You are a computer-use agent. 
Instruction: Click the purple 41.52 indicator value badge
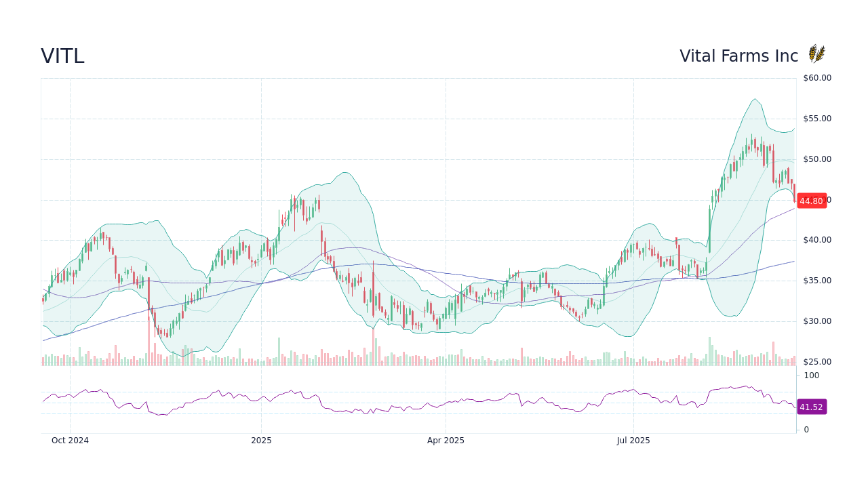[x=811, y=407]
